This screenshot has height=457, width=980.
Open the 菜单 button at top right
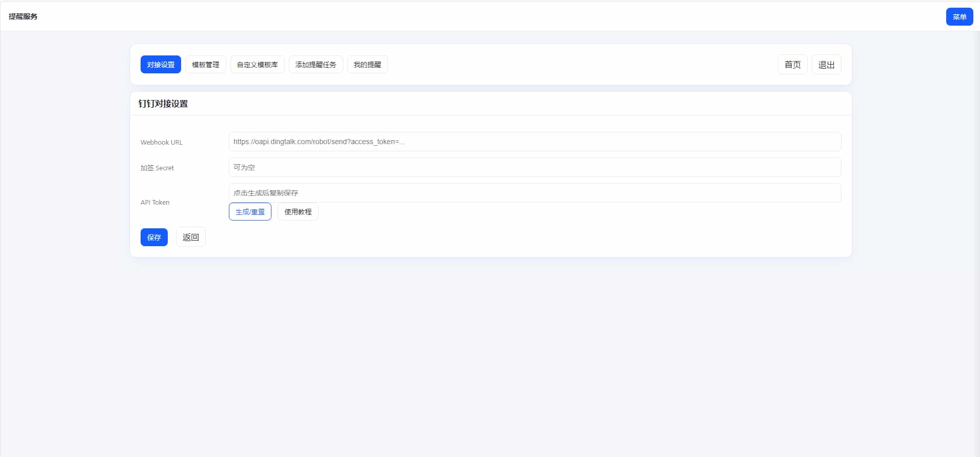point(959,17)
